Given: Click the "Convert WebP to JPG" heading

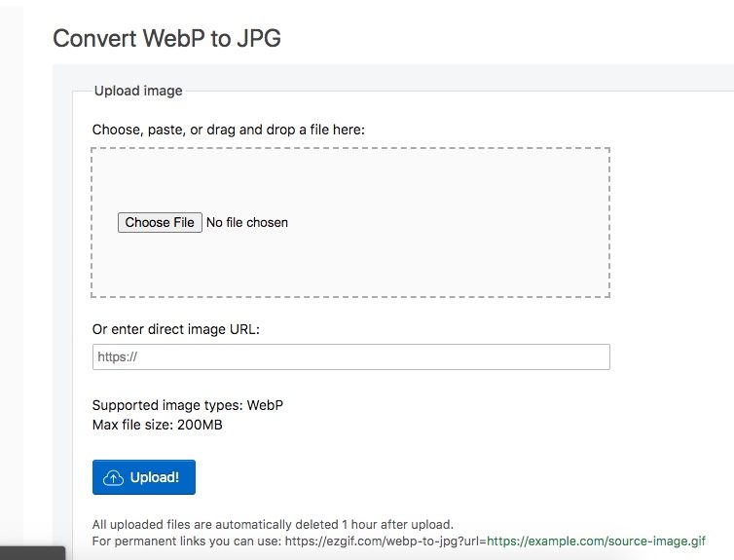Looking at the screenshot, I should point(166,38).
